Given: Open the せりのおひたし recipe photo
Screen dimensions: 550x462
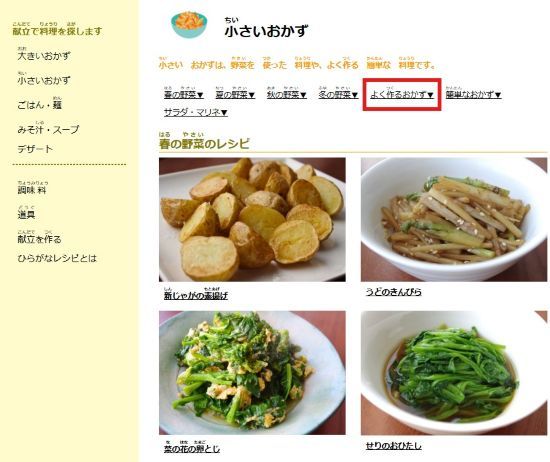Looking at the screenshot, I should [x=454, y=373].
